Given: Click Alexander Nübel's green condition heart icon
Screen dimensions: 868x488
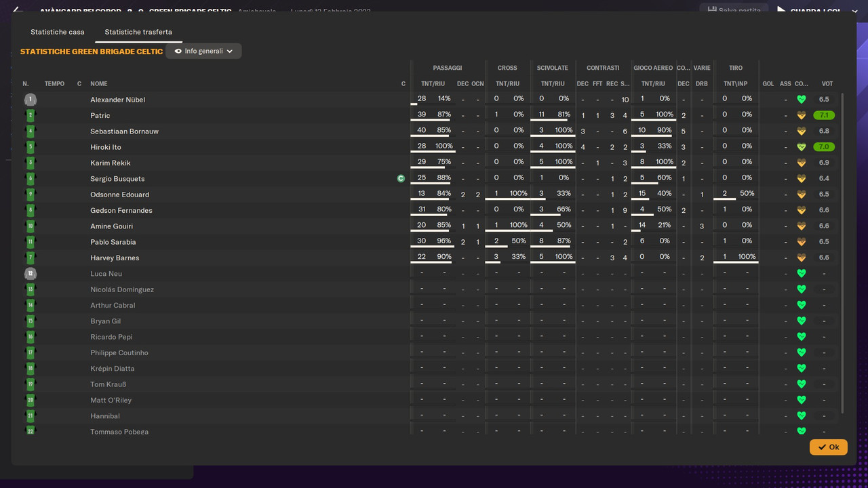Looking at the screenshot, I should click(x=801, y=100).
